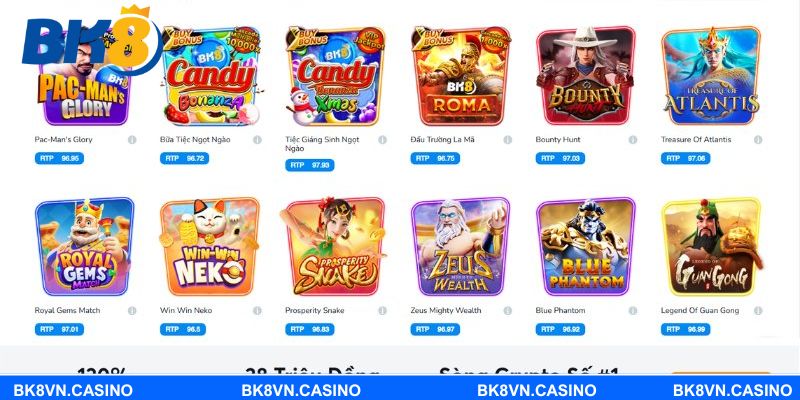The width and height of the screenshot is (800, 400).
Task: Select the Bounty Hunt game thumbnail
Action: pos(586,76)
